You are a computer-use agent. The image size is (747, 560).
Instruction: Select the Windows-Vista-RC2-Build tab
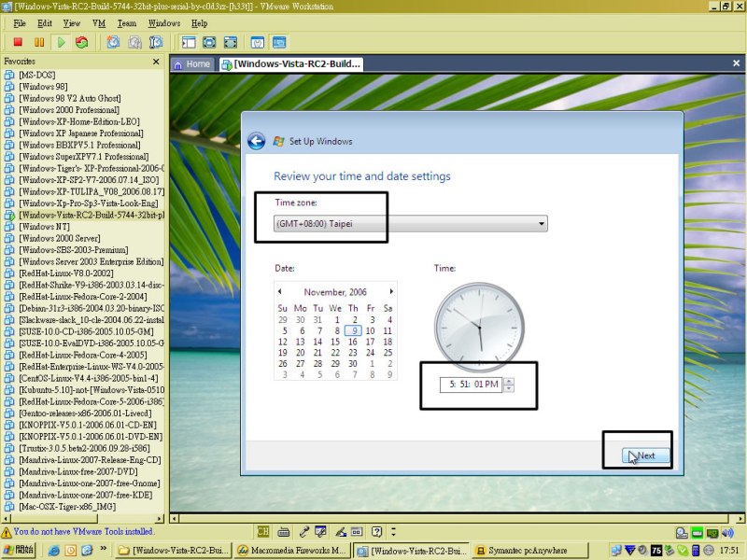point(291,64)
